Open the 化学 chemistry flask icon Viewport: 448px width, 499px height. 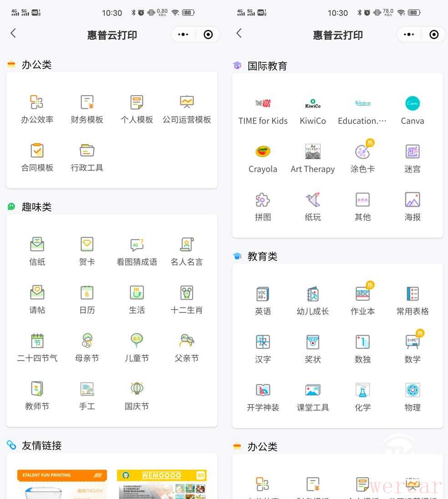click(362, 390)
